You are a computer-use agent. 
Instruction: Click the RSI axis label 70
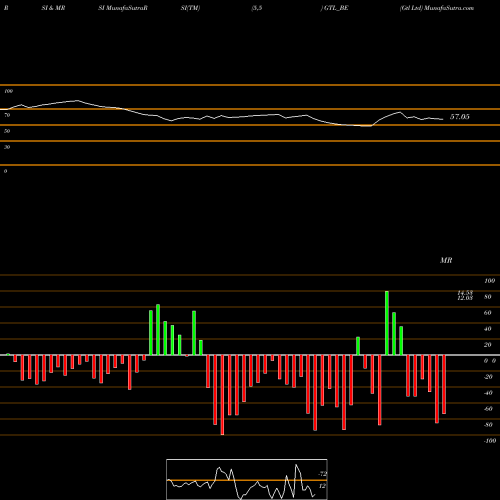7,115
